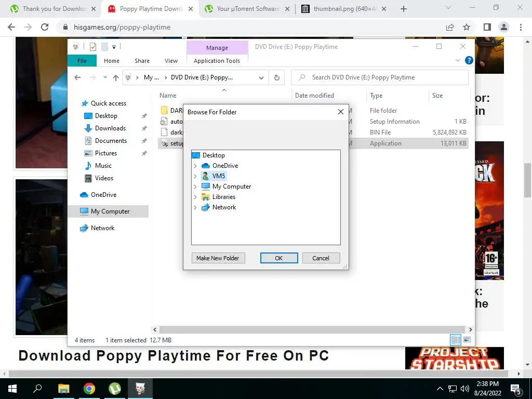This screenshot has width=532, height=399.
Task: Refresh the DVD Drive folder view
Action: tap(277, 78)
